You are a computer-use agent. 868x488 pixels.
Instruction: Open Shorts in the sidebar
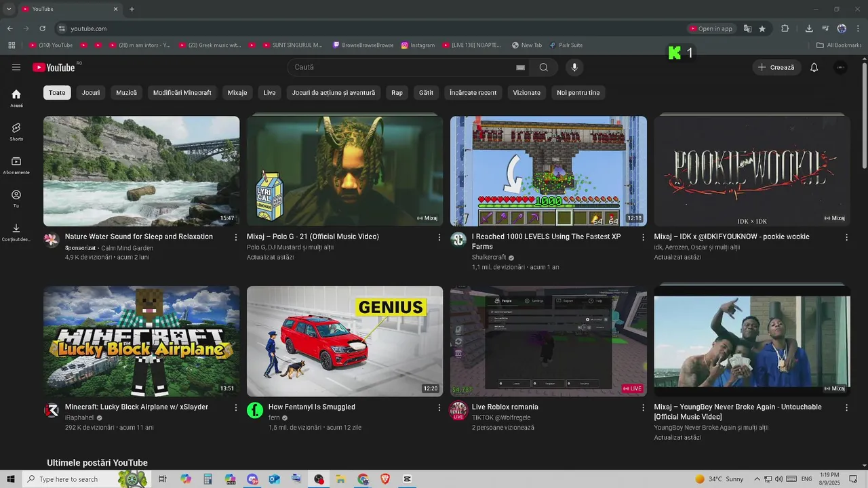click(16, 131)
